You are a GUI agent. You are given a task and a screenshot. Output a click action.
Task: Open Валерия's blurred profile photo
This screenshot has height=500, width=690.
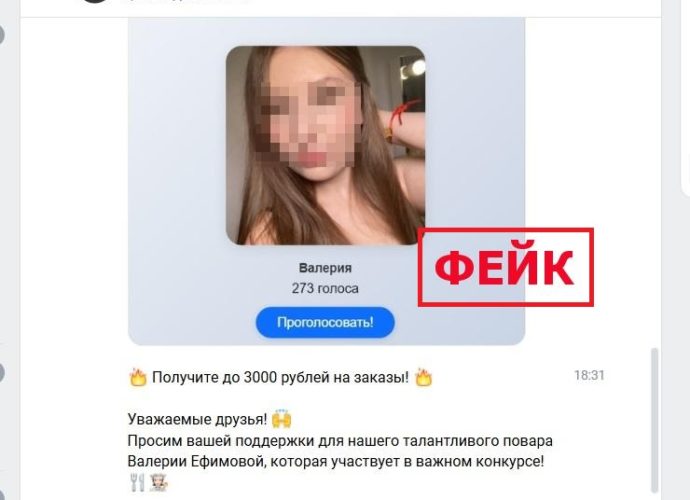point(326,145)
